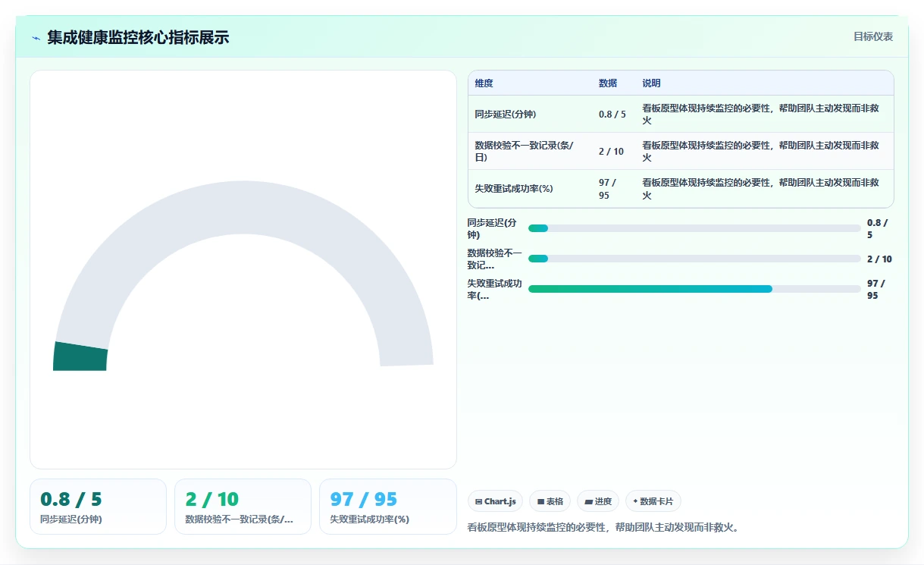Viewport: 924px width, 565px height.
Task: Click the 集成健康监控核心指标展示 title
Action: pyautogui.click(x=138, y=37)
